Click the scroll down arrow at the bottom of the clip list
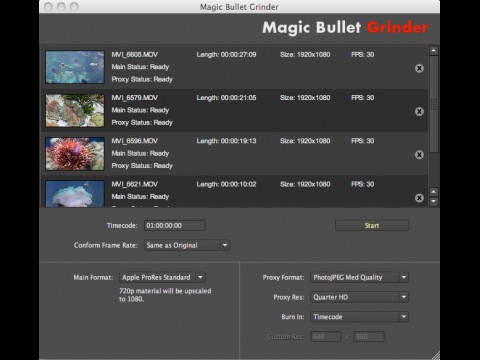 pyautogui.click(x=434, y=201)
